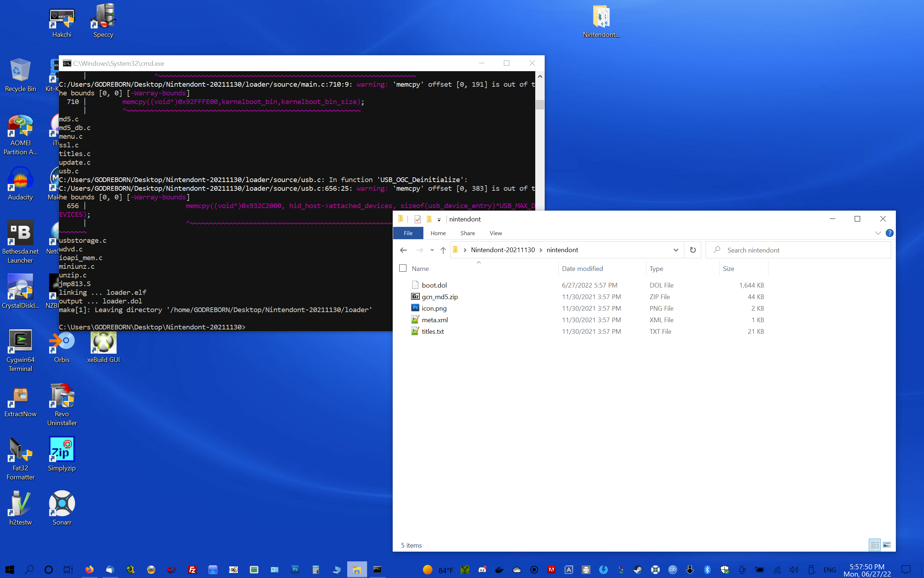Go back in Explorer navigation

click(x=403, y=250)
